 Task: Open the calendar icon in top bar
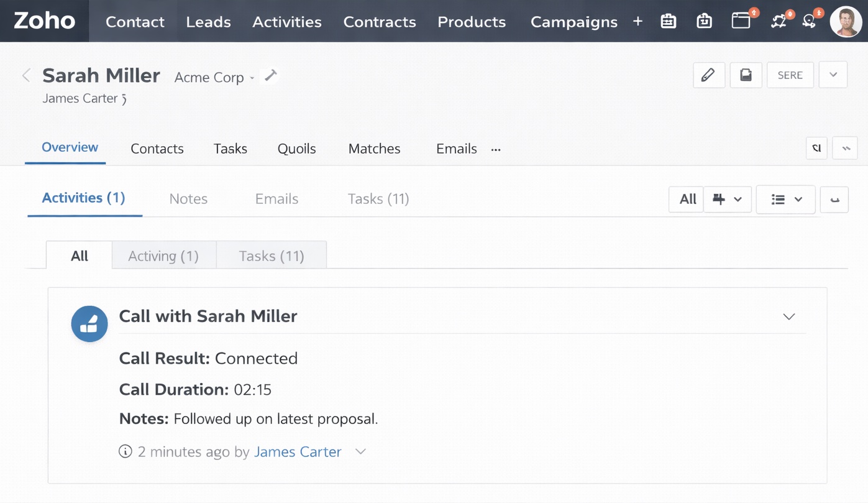pos(669,21)
